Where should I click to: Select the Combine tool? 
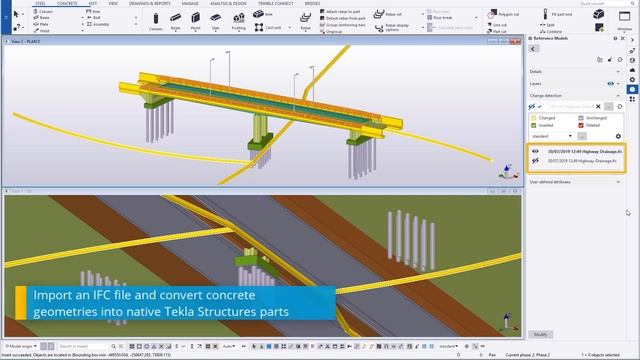click(551, 31)
